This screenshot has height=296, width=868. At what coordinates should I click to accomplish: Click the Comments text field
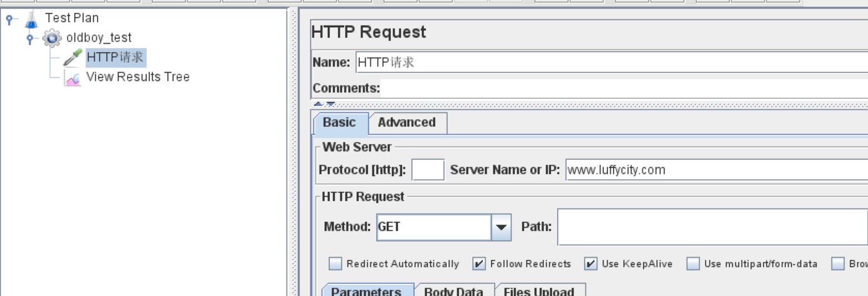[x=621, y=88]
